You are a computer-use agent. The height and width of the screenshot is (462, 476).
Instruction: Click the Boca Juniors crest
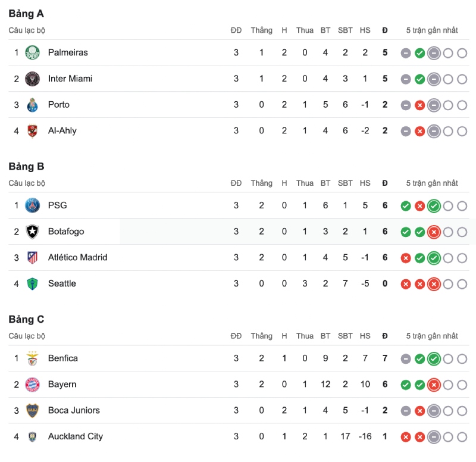tap(32, 411)
